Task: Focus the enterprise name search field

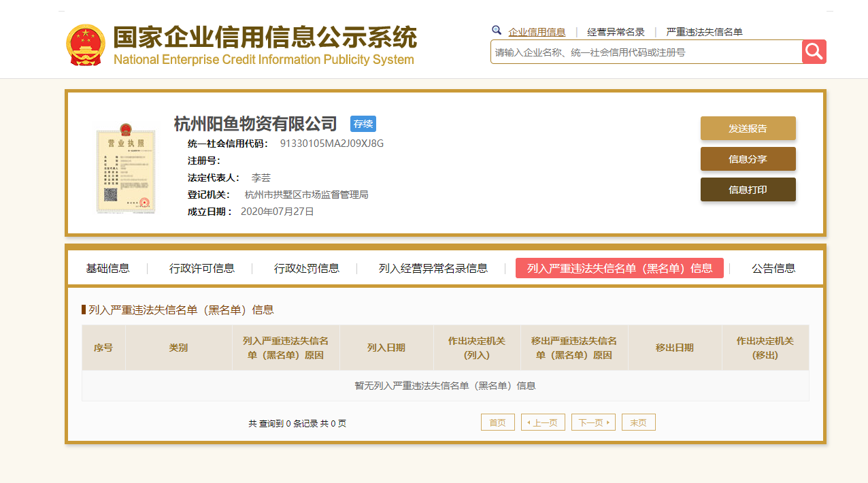Action: click(646, 52)
